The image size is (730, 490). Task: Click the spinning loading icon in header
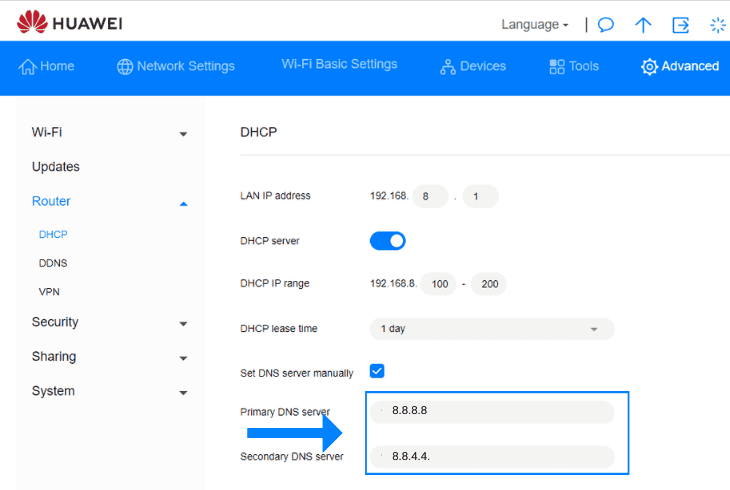pos(717,25)
